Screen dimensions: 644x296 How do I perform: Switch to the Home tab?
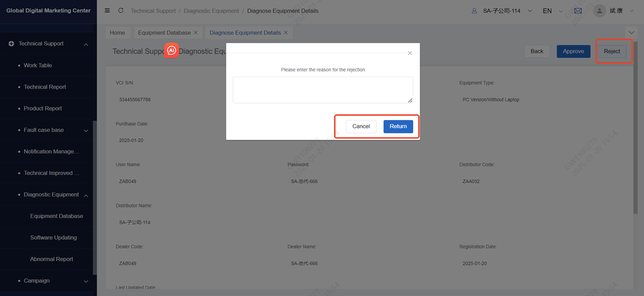click(117, 33)
